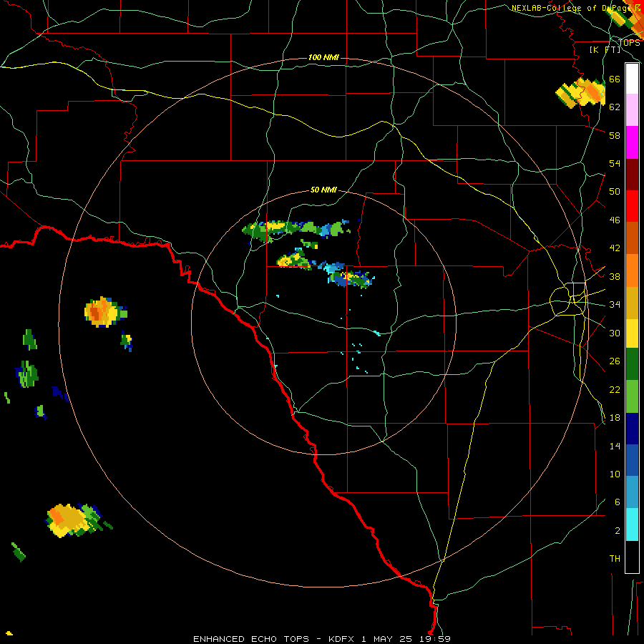644x644 pixels.
Task: Click the "TOPS" legend title
Action: (629, 43)
